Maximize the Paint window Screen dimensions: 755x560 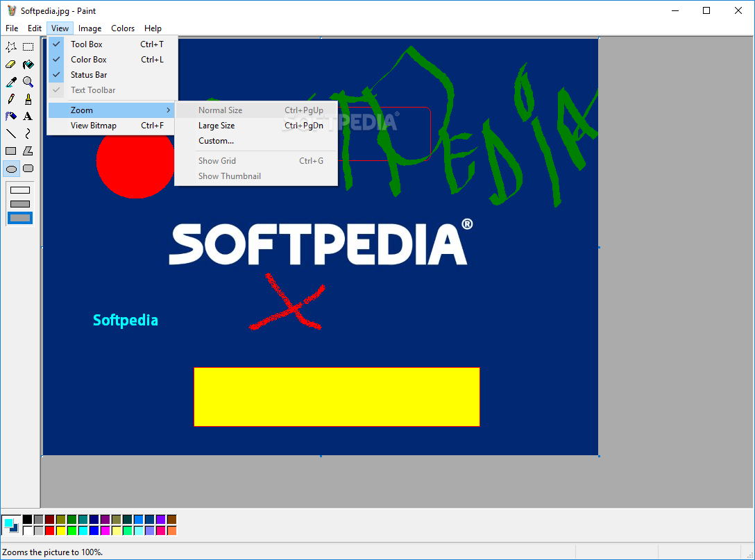pyautogui.click(x=706, y=10)
